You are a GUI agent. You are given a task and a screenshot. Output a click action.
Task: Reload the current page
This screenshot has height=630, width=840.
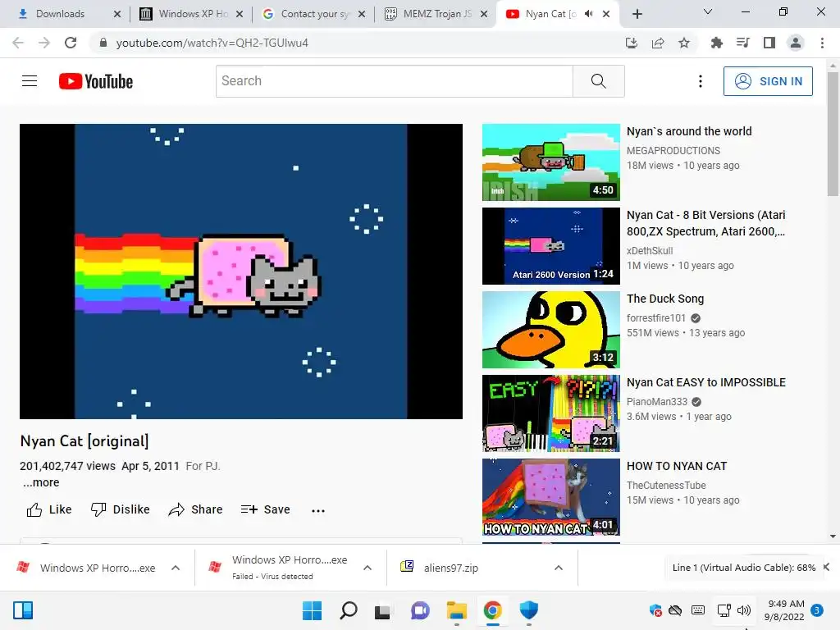pos(71,43)
